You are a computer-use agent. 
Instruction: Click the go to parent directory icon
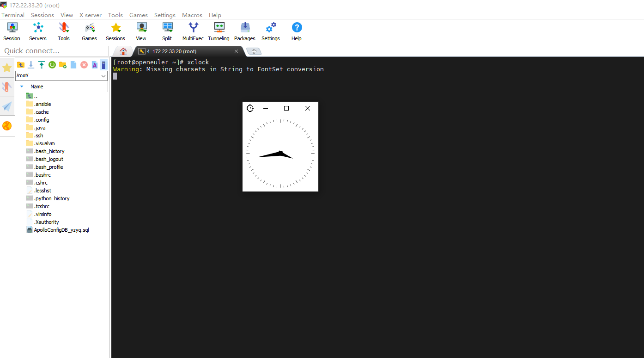pyautogui.click(x=21, y=65)
